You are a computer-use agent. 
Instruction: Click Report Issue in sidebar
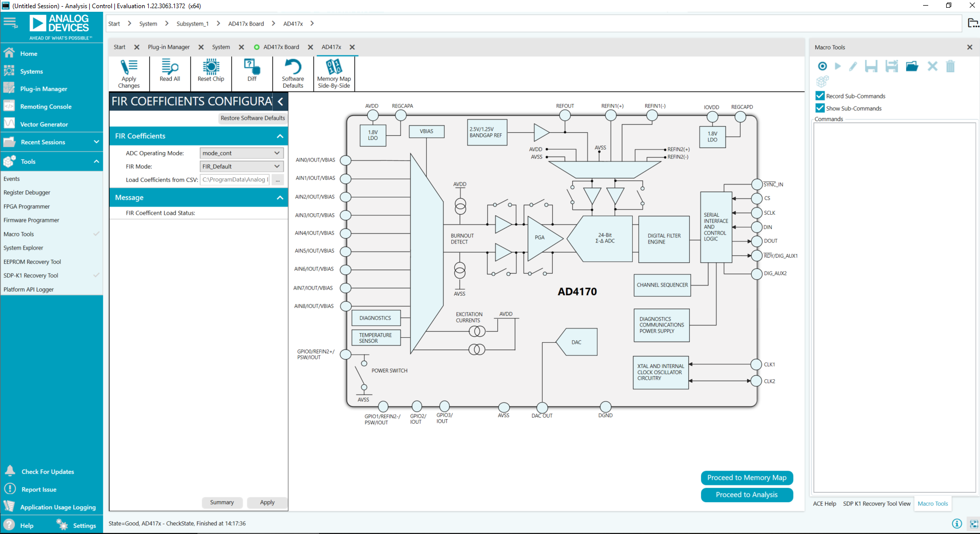(x=38, y=489)
